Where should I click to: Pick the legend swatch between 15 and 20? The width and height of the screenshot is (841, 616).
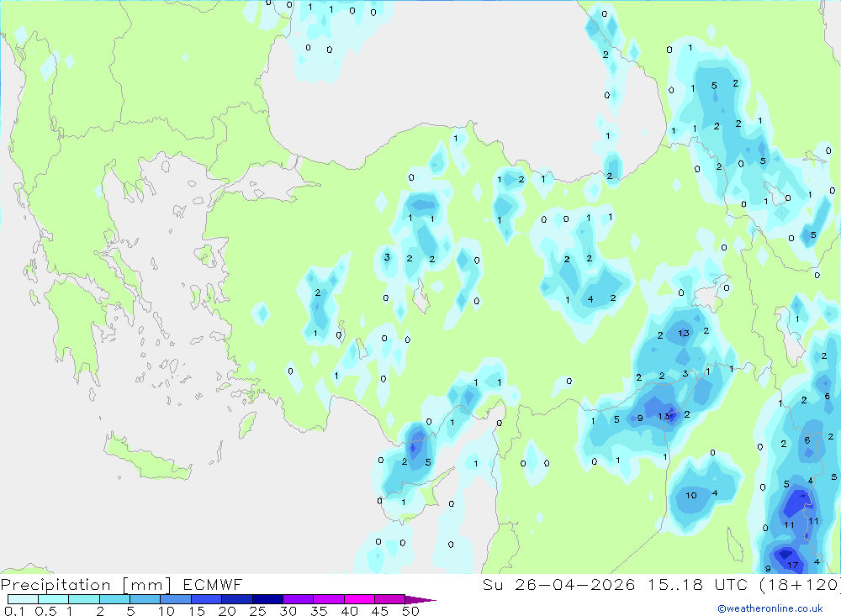pyautogui.click(x=206, y=599)
